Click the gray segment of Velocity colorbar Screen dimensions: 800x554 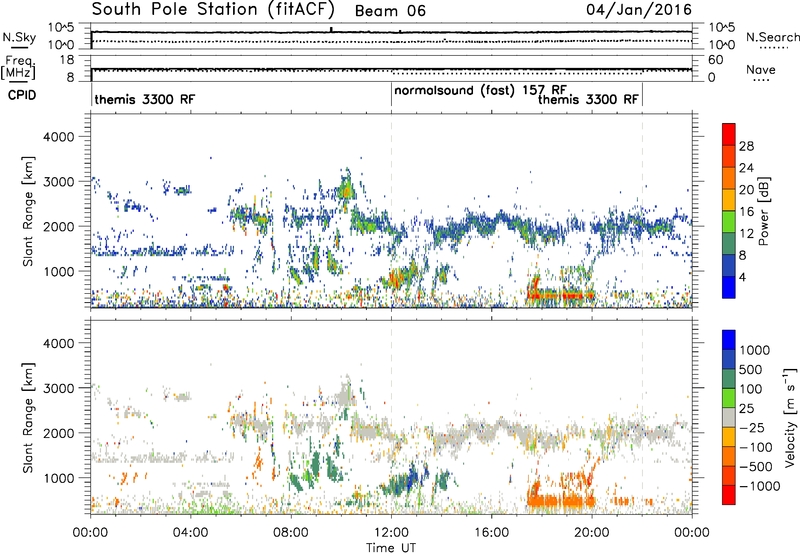point(729,417)
